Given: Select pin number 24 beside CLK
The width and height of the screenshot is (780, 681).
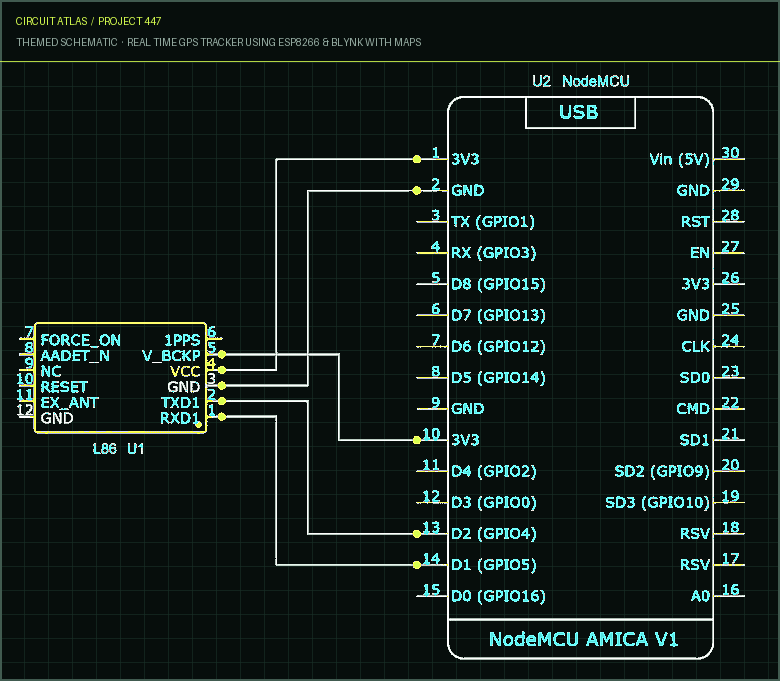Looking at the screenshot, I should pos(730,340).
